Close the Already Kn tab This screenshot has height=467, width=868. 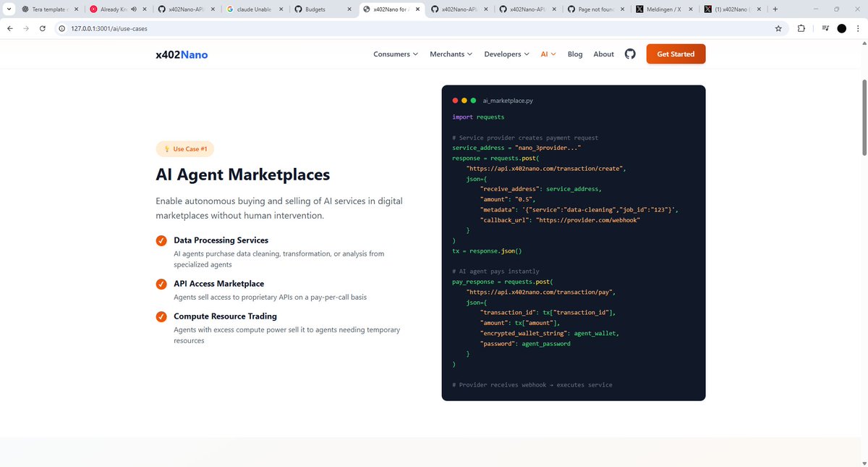pos(144,9)
